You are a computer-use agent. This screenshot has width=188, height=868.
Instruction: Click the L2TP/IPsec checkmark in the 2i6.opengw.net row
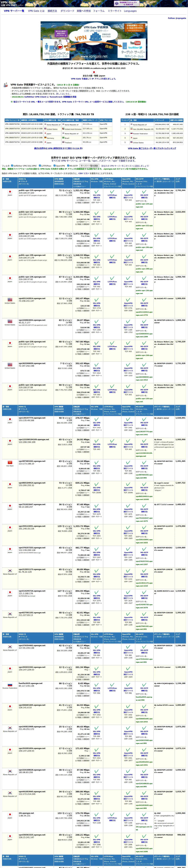tap(112, 814)
